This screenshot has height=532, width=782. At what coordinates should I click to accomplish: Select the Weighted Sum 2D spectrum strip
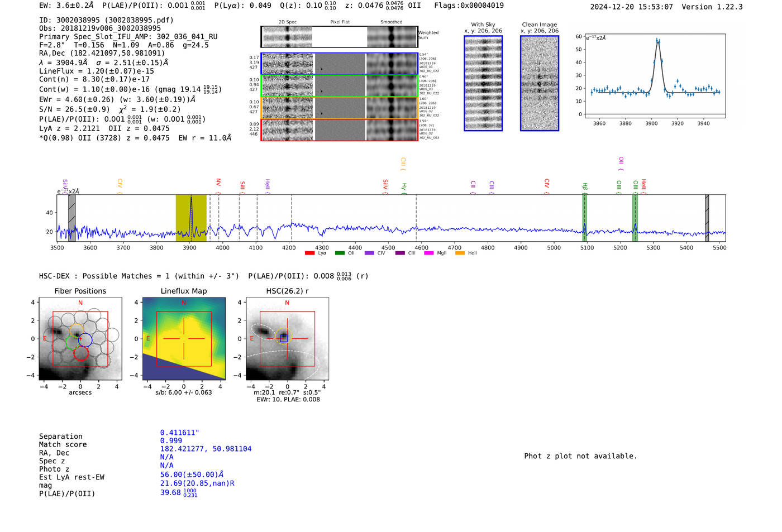pos(339,37)
